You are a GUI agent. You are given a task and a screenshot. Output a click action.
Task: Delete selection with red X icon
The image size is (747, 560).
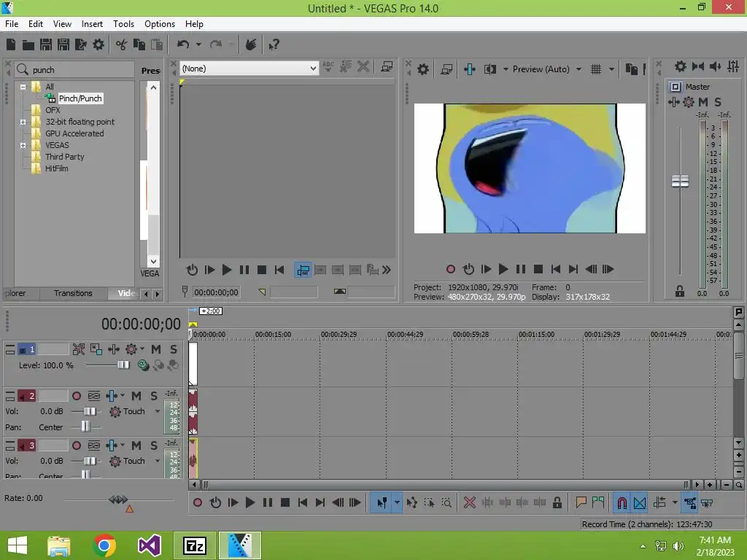point(470,502)
